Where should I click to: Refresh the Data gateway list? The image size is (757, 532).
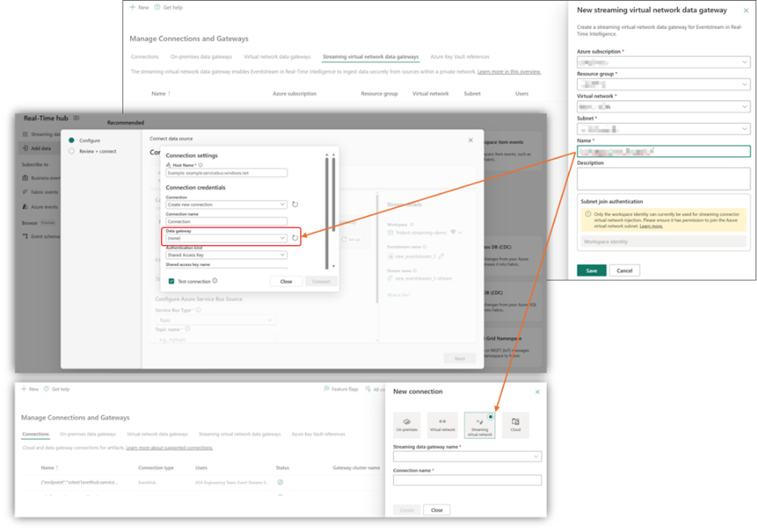(294, 238)
